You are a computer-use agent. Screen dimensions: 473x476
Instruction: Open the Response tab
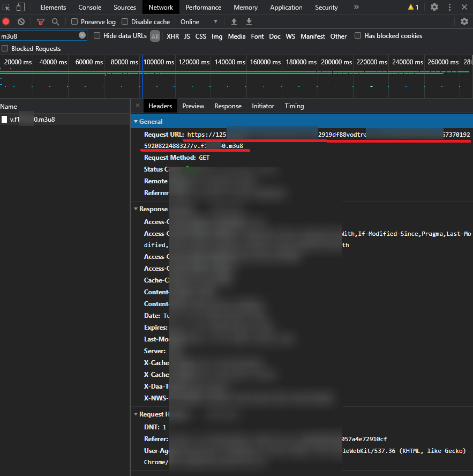[228, 106]
